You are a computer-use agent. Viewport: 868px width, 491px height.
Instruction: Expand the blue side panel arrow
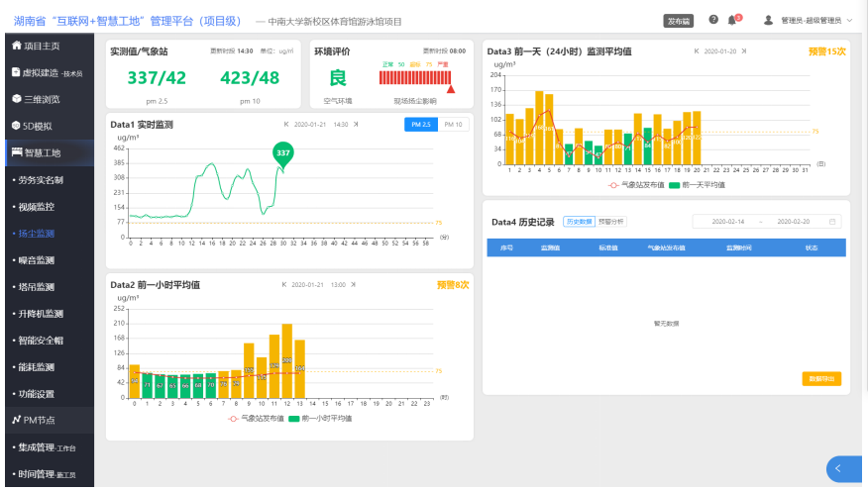coord(840,468)
